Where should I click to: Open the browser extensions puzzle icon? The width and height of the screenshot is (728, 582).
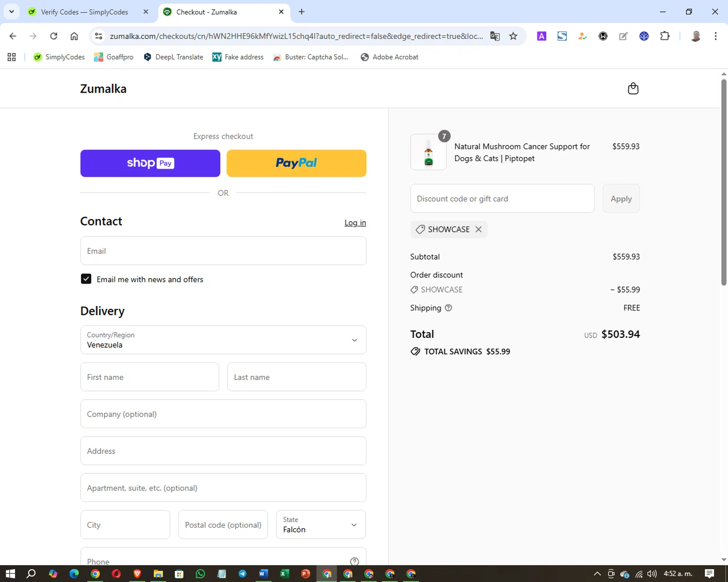coord(665,36)
